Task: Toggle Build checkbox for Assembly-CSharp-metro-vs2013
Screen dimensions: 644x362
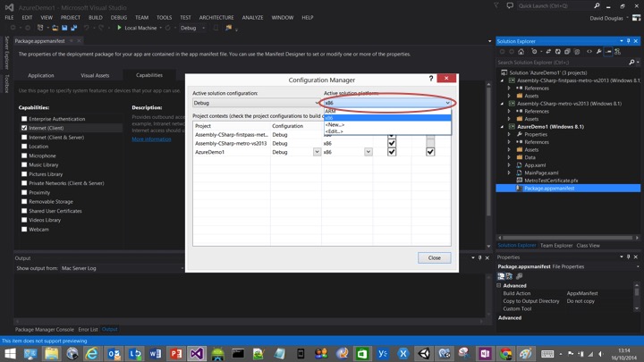Action: pyautogui.click(x=392, y=143)
